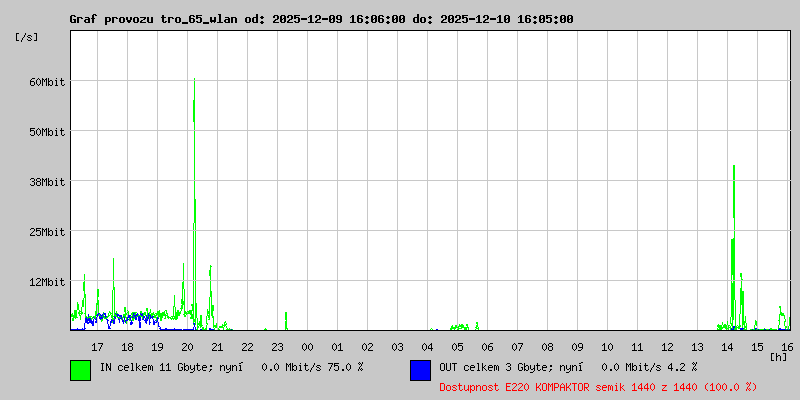This screenshot has height=400, width=800.
Task: Click the red 'Dostupnost E220 KOMPAKTOR' availability text
Action: click(x=598, y=387)
